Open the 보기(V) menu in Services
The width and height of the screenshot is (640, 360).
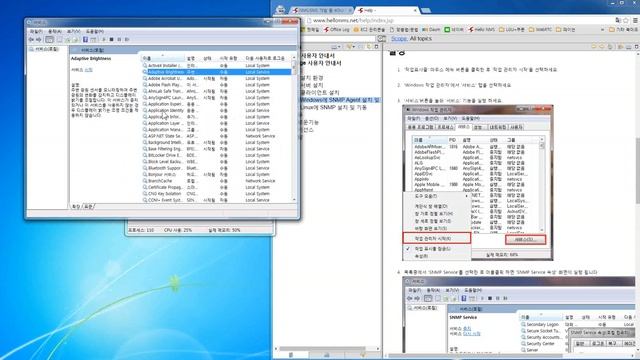pos(73,31)
